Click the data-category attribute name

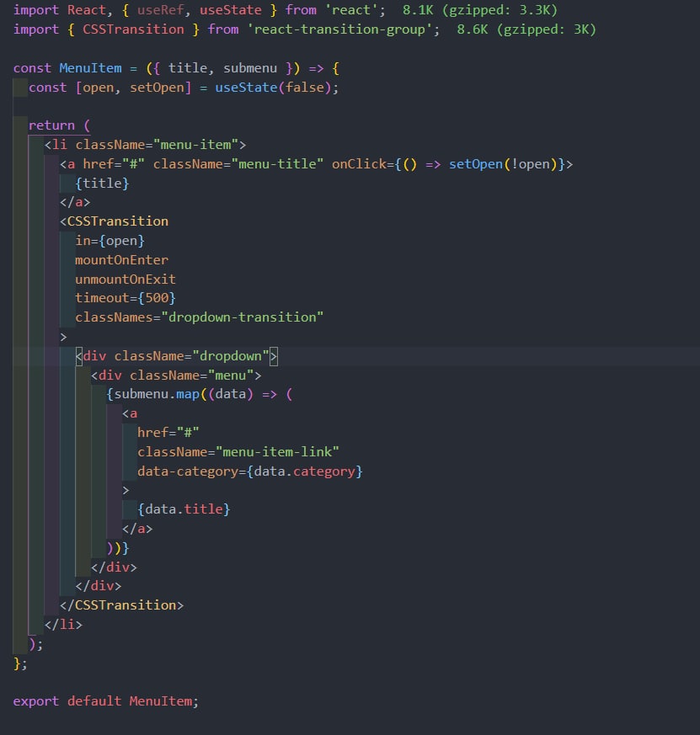point(188,471)
